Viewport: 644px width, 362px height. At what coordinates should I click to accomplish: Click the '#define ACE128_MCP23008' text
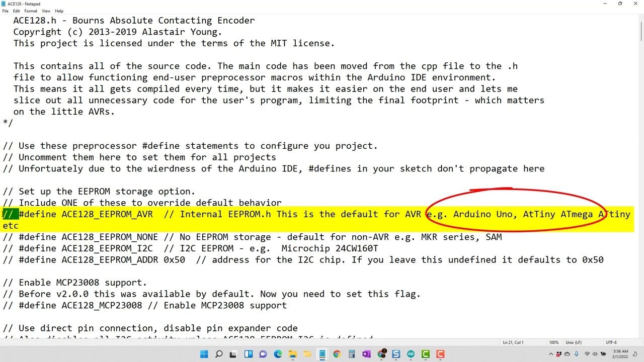(x=80, y=305)
